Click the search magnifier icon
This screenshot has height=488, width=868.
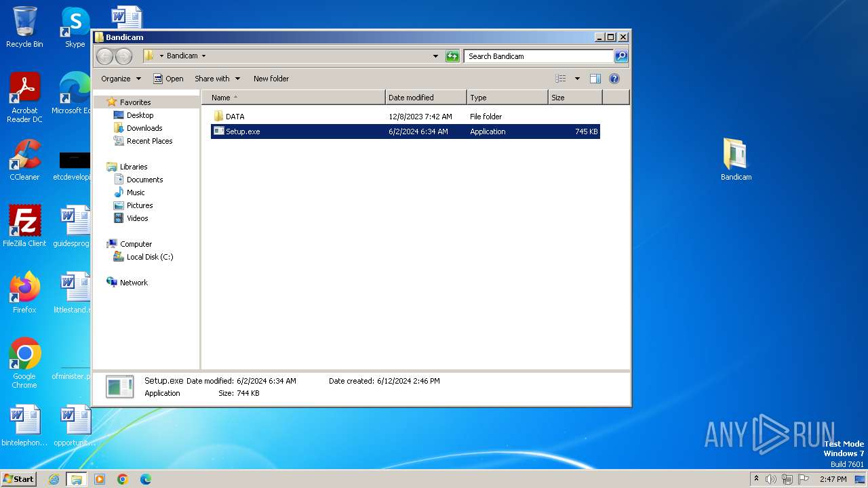tap(621, 56)
